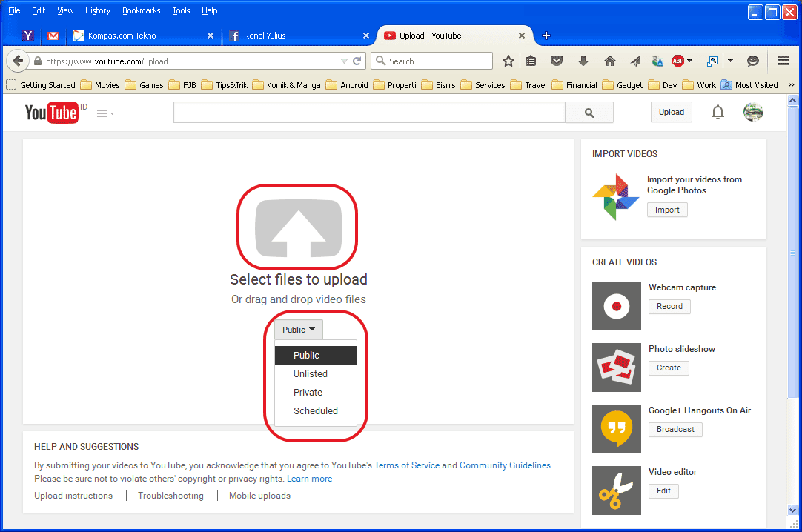Click the Create button for Photo slideshow
Screen dimensions: 802x532
click(669, 368)
